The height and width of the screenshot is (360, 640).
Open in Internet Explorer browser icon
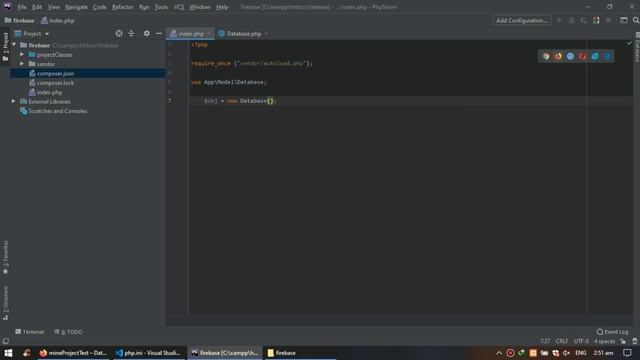pyautogui.click(x=595, y=56)
